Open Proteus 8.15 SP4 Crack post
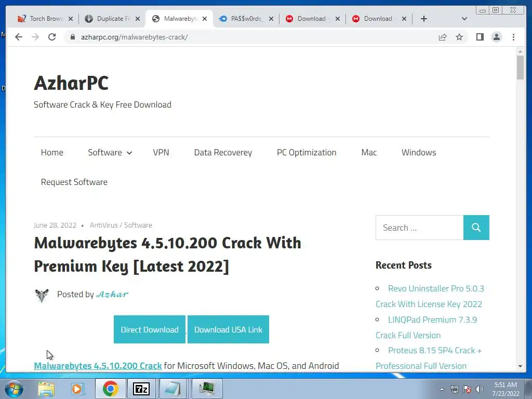The height and width of the screenshot is (399, 532). pos(429,358)
